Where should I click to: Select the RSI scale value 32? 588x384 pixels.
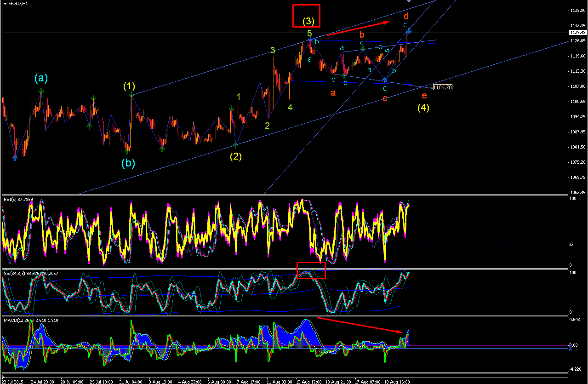(x=571, y=244)
